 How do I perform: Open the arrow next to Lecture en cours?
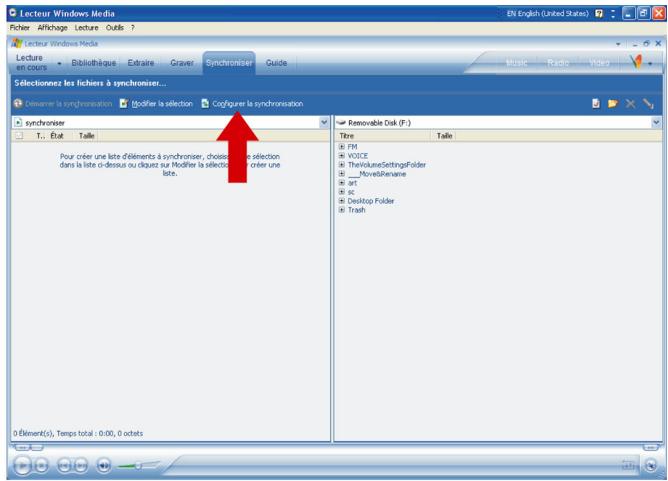click(x=59, y=63)
